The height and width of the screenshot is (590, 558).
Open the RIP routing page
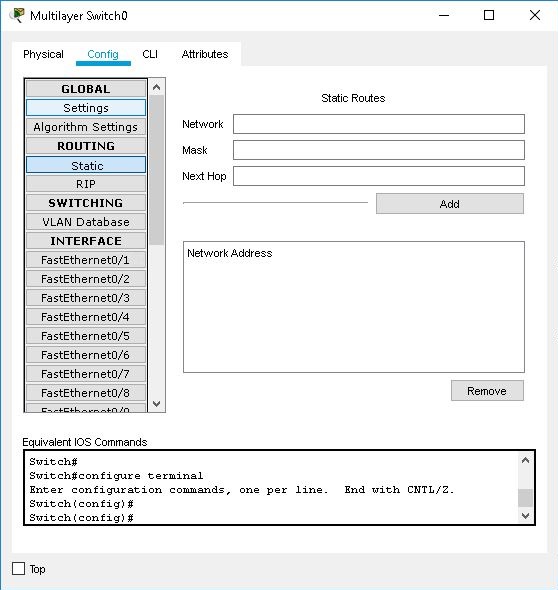[x=86, y=184]
